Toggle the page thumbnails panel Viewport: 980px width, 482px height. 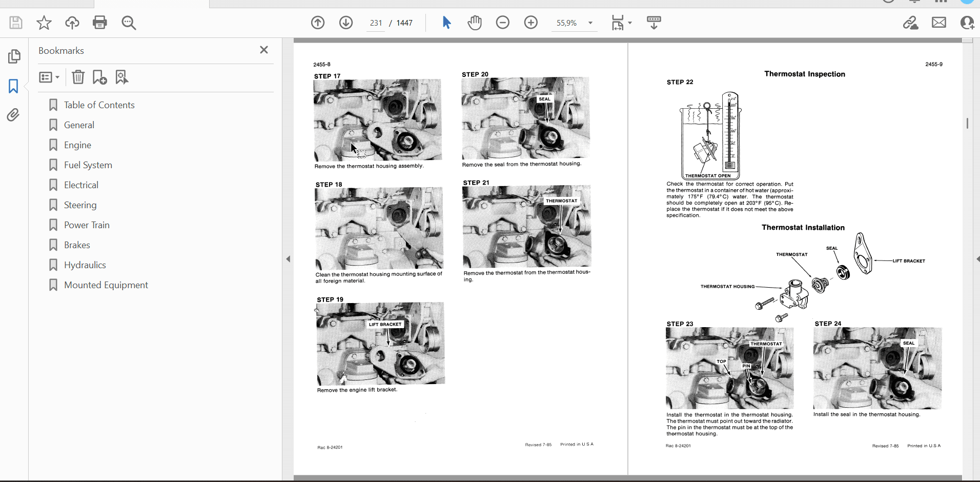click(14, 56)
